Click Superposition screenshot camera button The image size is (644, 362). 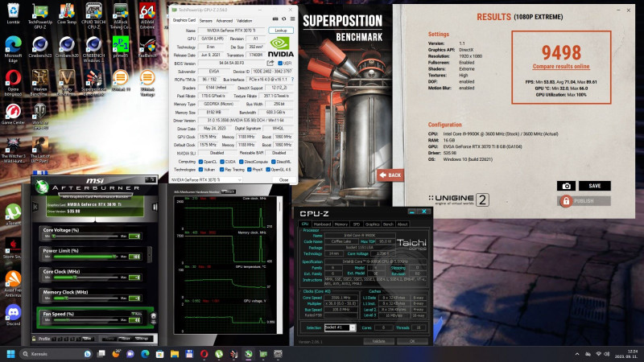pos(566,186)
